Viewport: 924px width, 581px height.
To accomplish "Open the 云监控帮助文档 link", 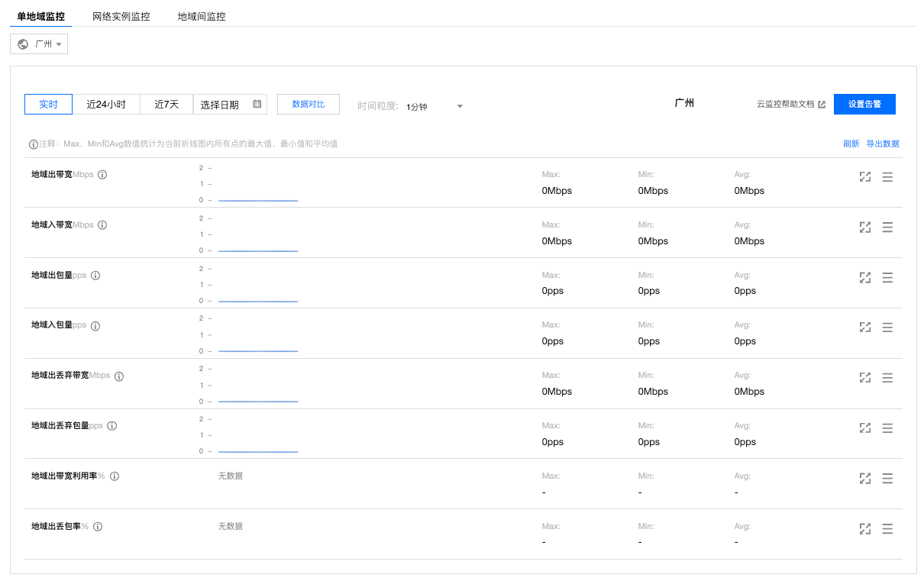I will coord(790,105).
